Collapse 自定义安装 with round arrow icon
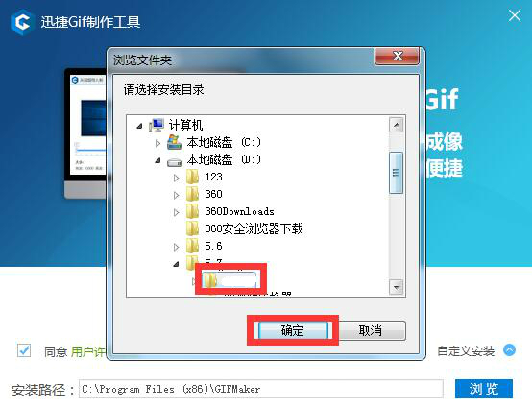Image resolution: width=532 pixels, height=408 pixels. (x=509, y=350)
